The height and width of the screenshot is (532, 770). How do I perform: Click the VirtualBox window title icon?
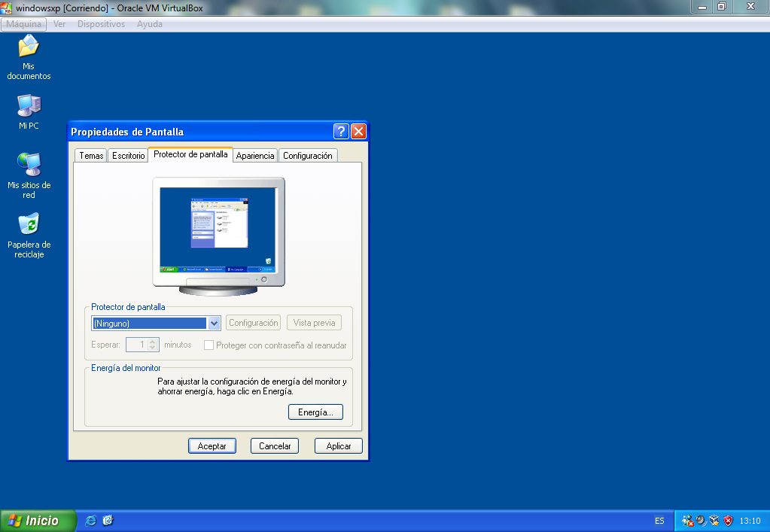(6, 8)
